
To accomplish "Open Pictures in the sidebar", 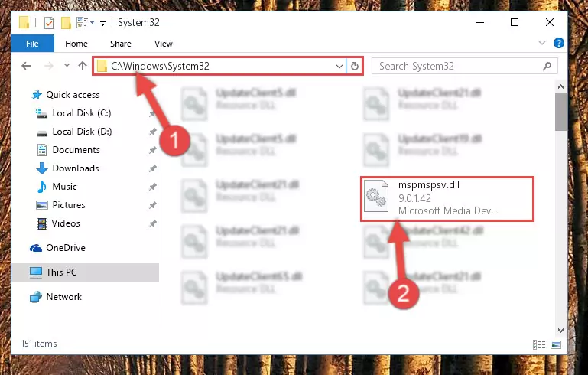I will click(69, 205).
